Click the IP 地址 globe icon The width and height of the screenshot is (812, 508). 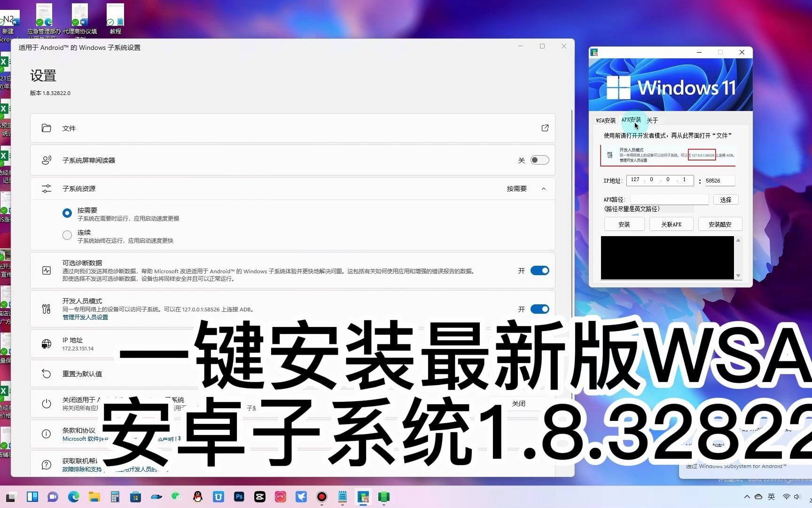(x=46, y=344)
